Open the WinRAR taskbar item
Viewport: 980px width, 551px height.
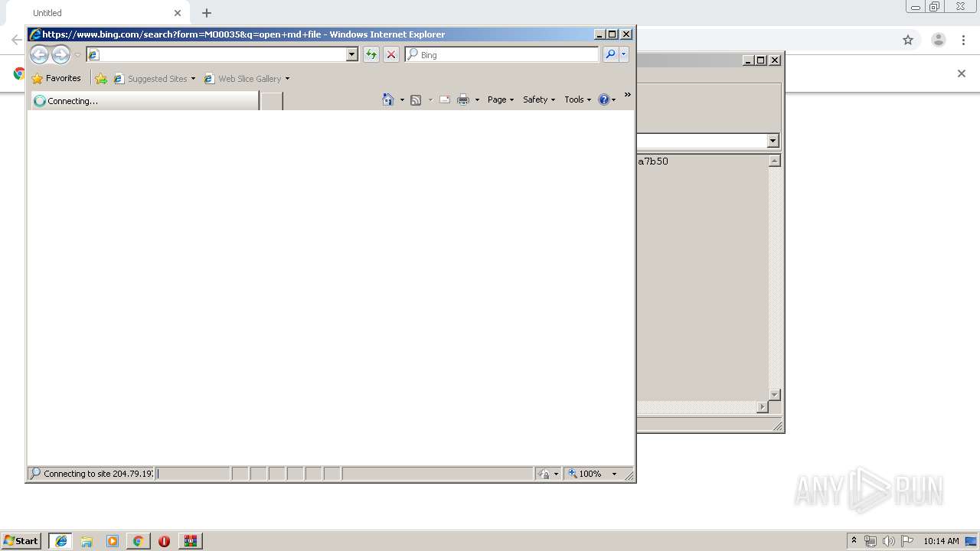pos(191,541)
